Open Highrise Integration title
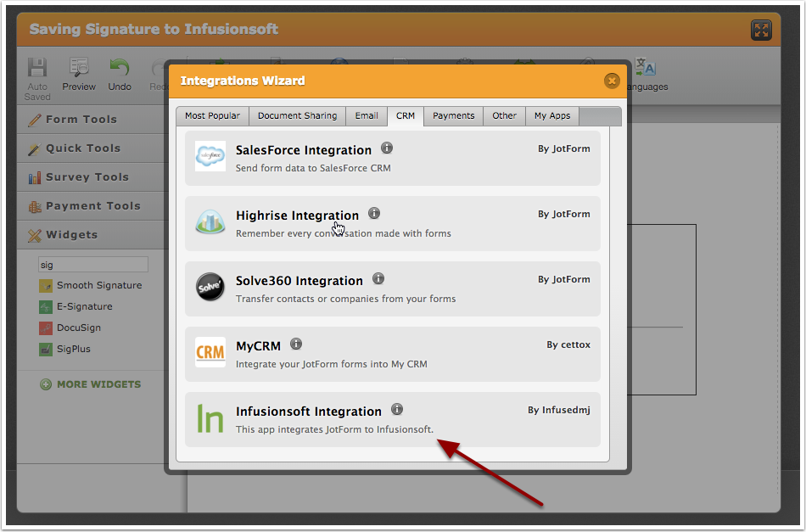This screenshot has width=806, height=532. coord(297,216)
